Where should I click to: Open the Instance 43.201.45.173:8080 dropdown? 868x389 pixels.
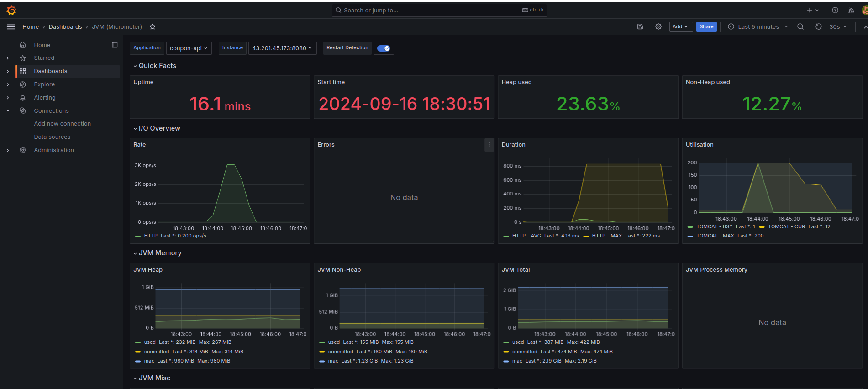coord(282,48)
